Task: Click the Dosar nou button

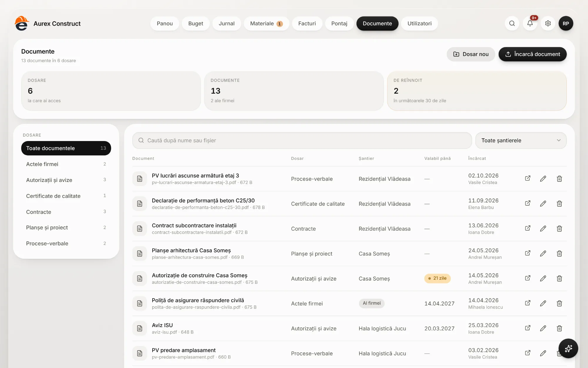Action: click(471, 54)
